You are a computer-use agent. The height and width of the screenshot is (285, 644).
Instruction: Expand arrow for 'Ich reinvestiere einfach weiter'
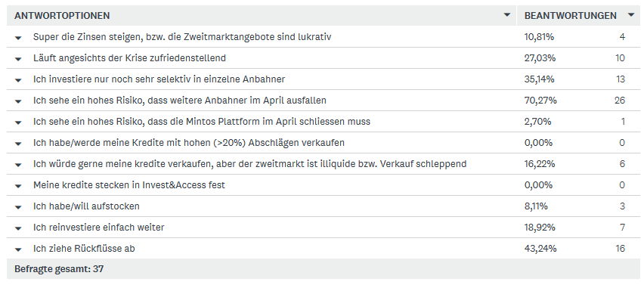[x=18, y=228]
